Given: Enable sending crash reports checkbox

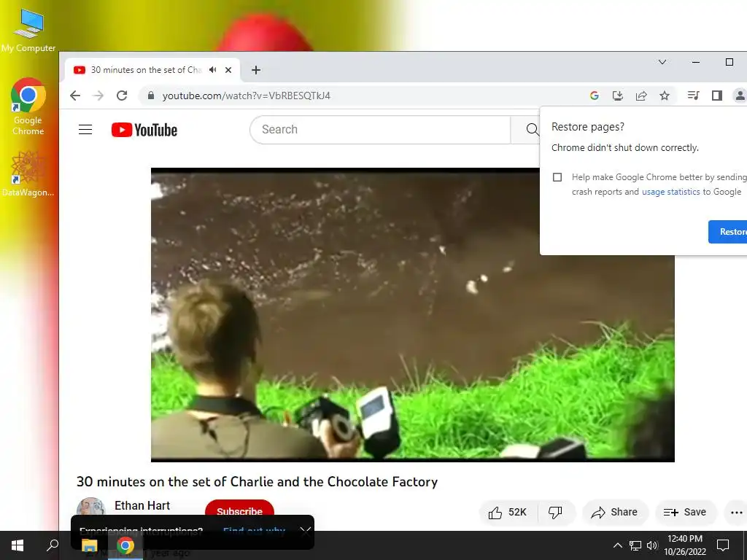Looking at the screenshot, I should click(x=557, y=177).
